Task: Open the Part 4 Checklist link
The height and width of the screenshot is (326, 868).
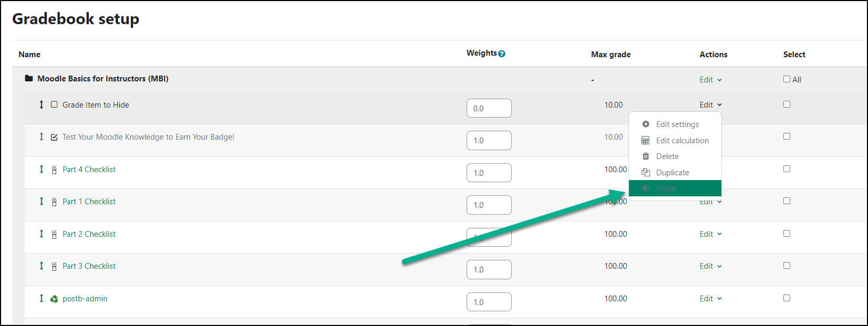Action: [89, 170]
